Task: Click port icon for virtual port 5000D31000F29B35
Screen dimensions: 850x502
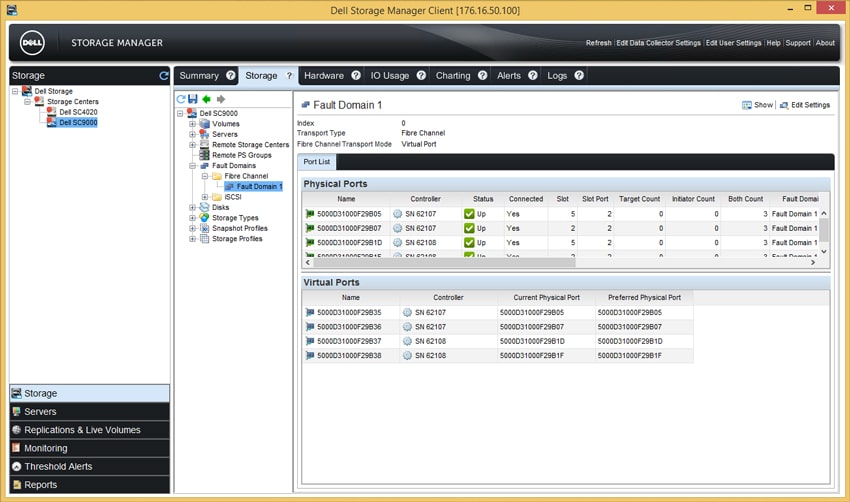Action: point(310,312)
